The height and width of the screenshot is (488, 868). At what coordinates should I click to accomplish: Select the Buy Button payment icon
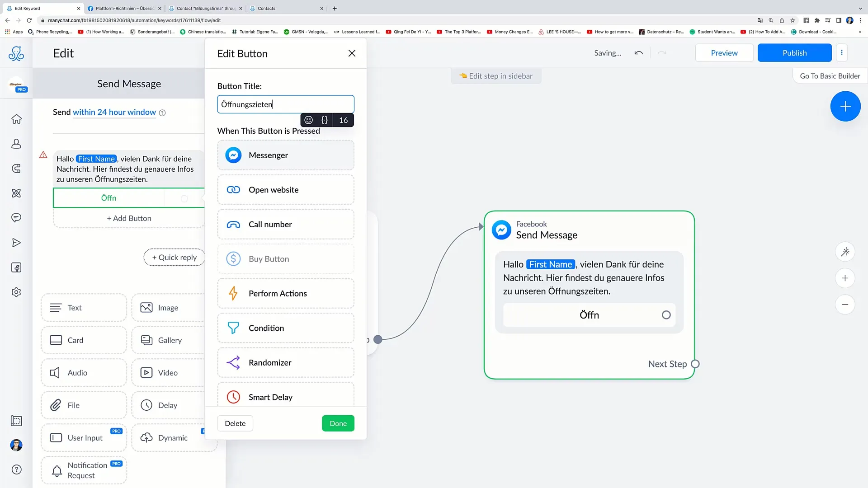point(233,258)
